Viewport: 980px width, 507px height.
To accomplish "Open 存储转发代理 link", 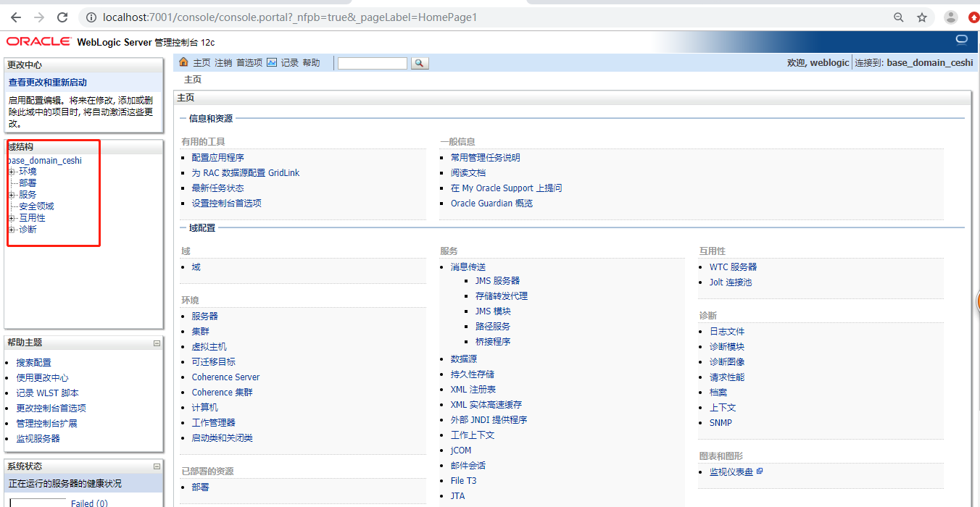I will pyautogui.click(x=502, y=296).
